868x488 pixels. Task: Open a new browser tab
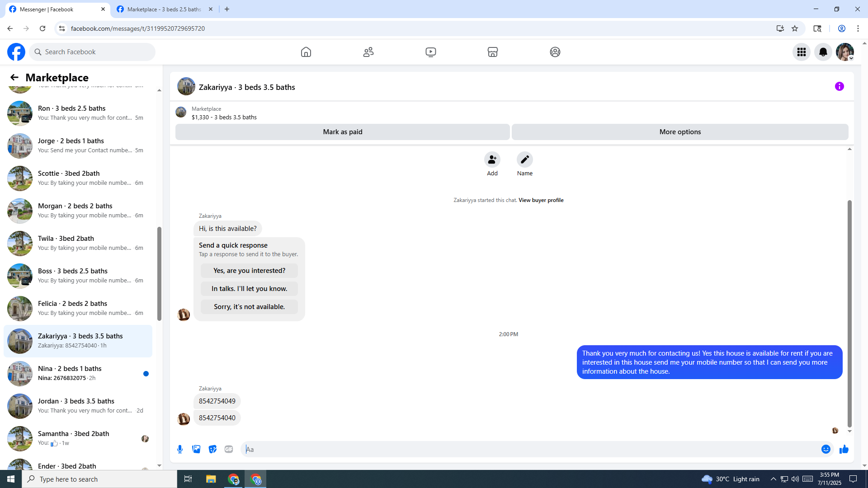point(227,9)
